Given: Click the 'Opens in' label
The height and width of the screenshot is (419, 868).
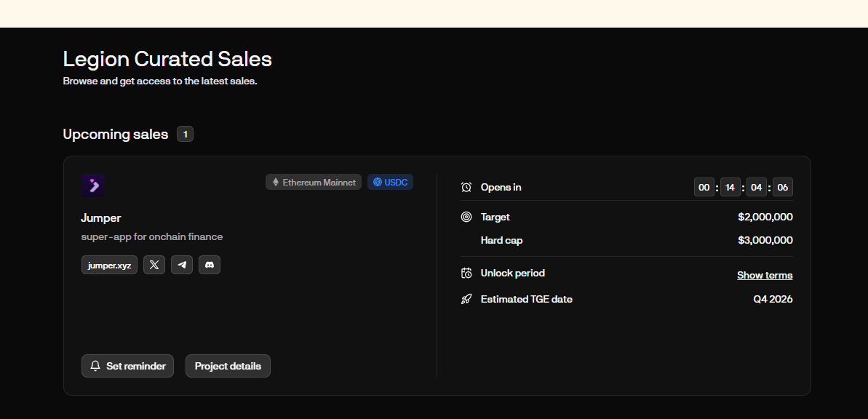Looking at the screenshot, I should click(501, 187).
